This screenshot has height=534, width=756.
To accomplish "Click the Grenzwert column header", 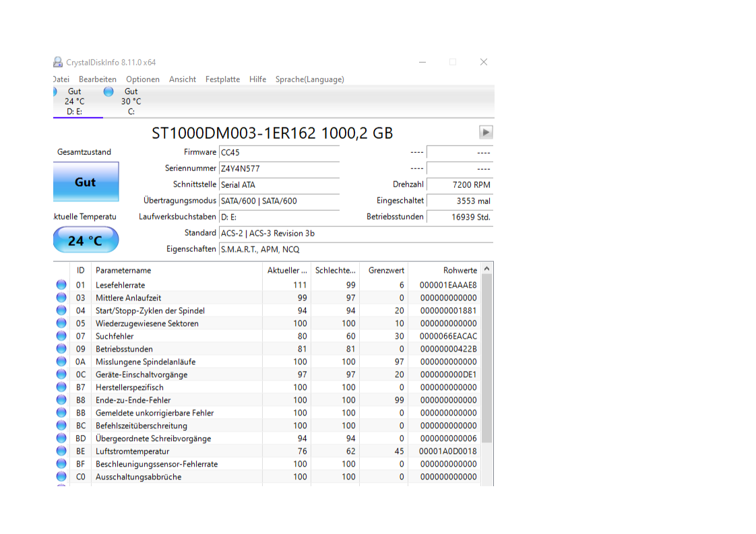I will 384,271.
